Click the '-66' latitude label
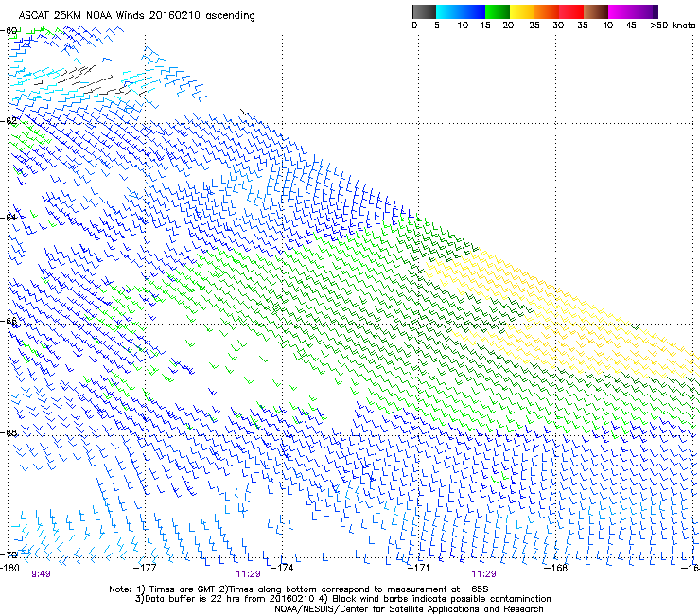 coord(9,321)
